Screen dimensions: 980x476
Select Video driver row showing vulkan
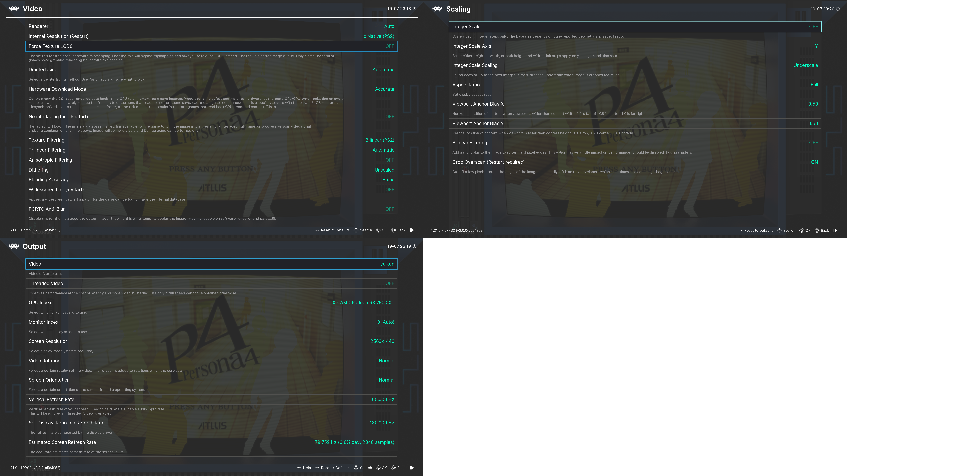tap(211, 264)
